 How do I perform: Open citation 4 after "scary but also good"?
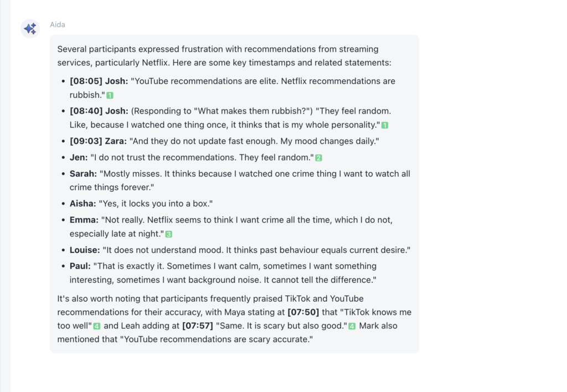[352, 326]
